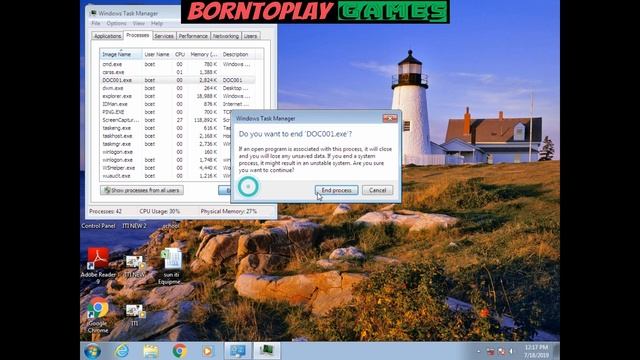640x360 pixels.
Task: Go to the Performance tab
Action: [193, 36]
